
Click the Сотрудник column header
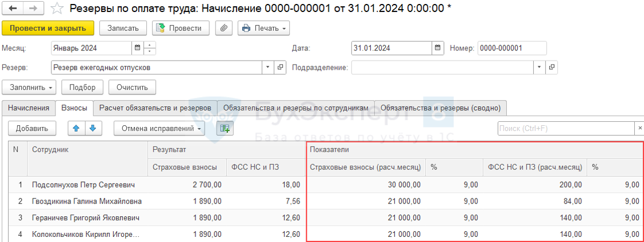pos(87,159)
